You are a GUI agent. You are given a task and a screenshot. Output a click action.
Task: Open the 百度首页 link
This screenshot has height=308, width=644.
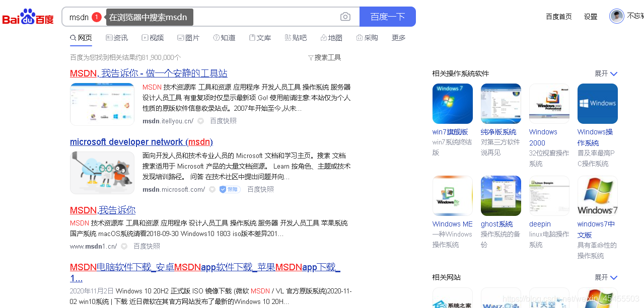tap(559, 17)
